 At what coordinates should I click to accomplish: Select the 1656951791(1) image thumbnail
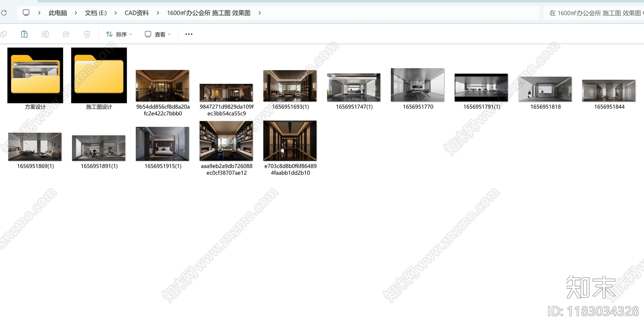(481, 88)
